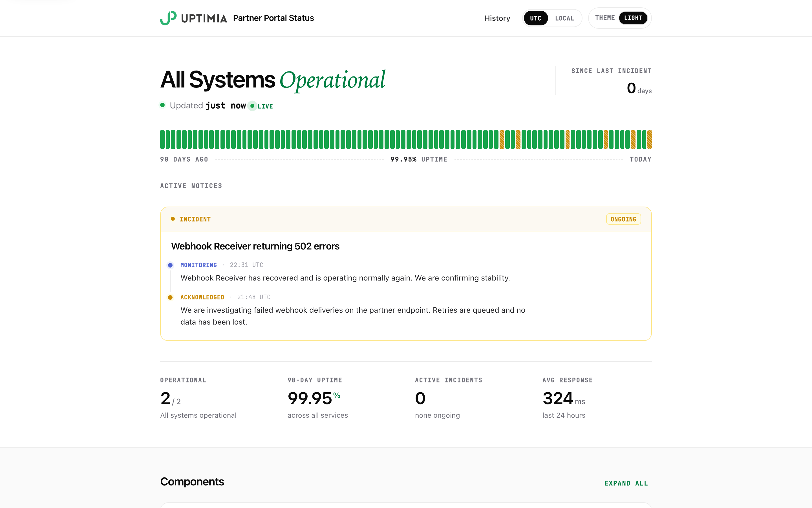Click the 2 / 2 operational count

[171, 398]
